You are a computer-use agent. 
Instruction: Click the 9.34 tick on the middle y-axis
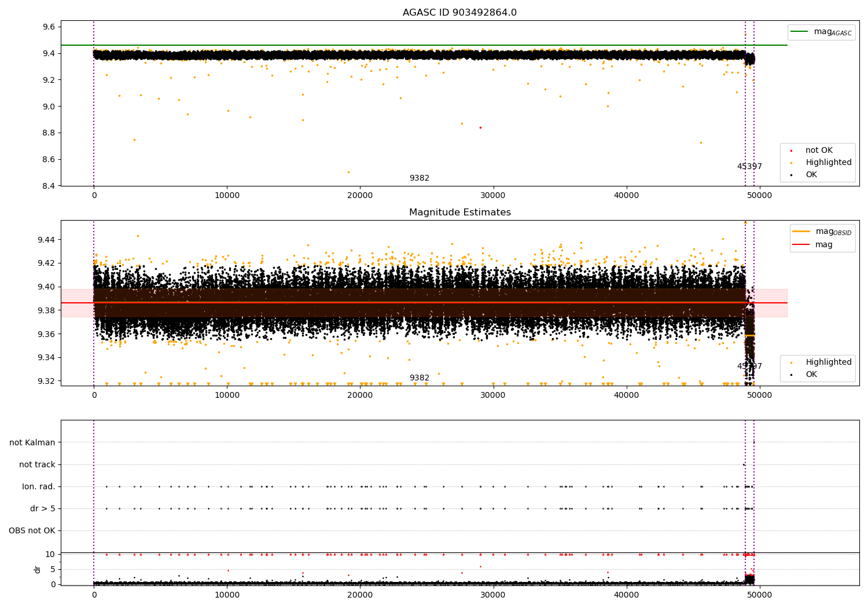tap(46, 358)
